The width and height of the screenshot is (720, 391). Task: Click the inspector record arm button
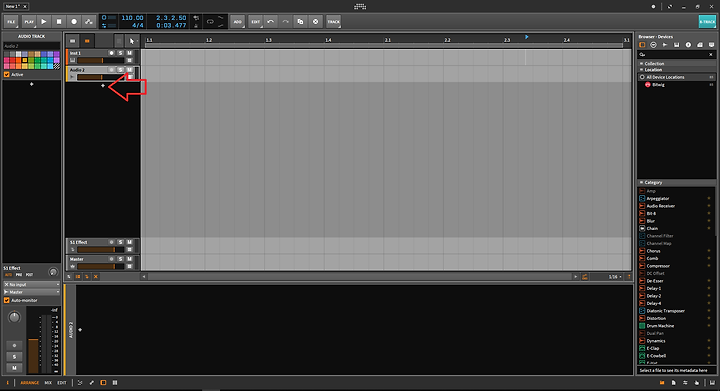pos(14,346)
